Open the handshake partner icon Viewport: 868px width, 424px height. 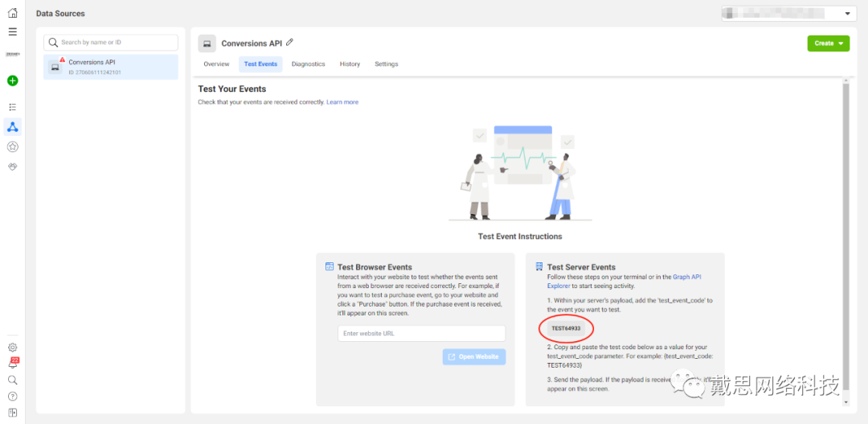pyautogui.click(x=12, y=167)
